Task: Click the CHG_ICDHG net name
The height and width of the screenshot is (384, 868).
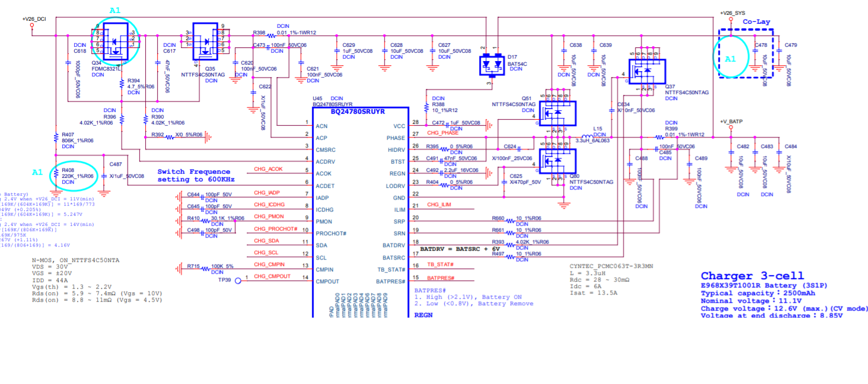Action: 270,204
